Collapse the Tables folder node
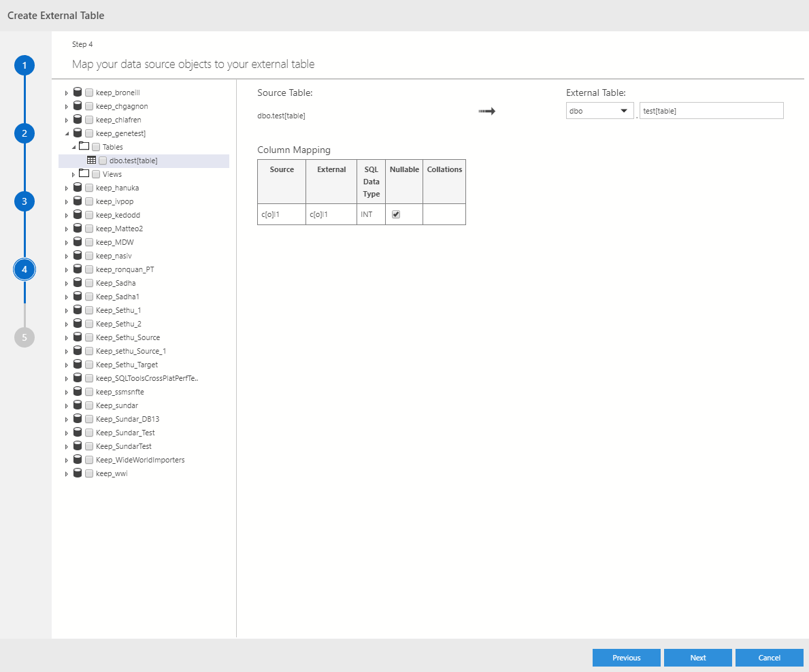809x672 pixels. point(73,147)
